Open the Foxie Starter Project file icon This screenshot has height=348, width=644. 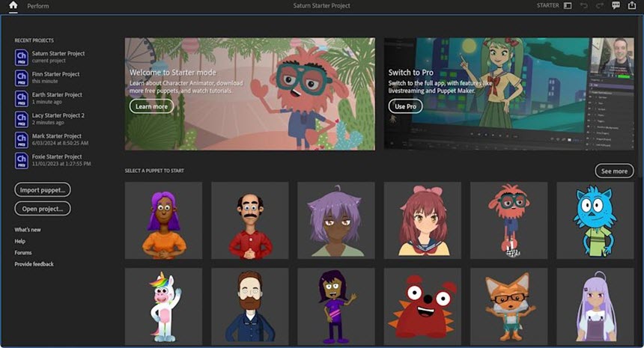click(22, 160)
